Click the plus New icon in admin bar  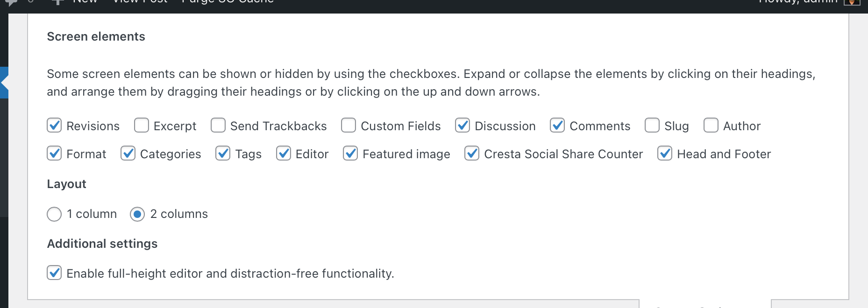tap(57, 2)
